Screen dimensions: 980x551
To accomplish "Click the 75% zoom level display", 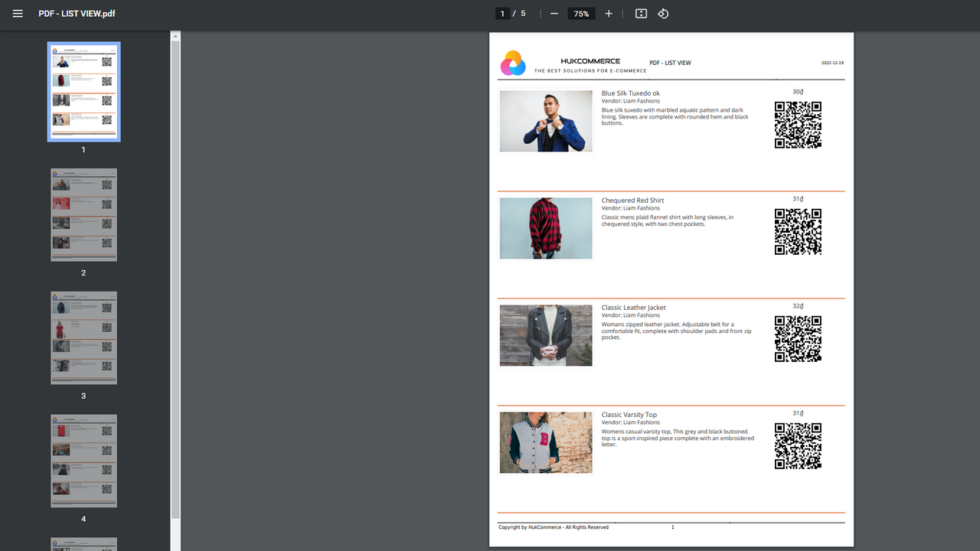I will 581,13.
